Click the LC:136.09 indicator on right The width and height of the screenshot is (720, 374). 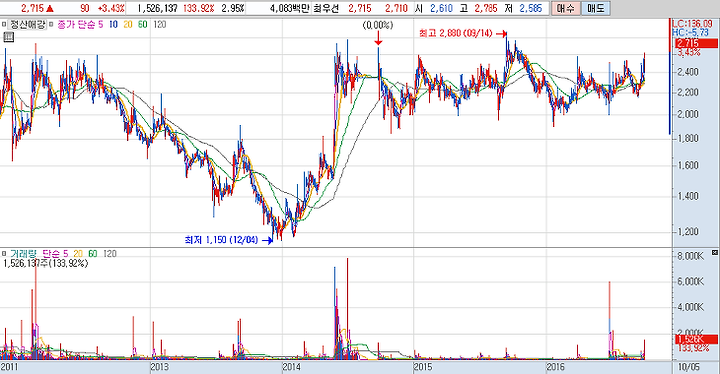click(x=692, y=23)
